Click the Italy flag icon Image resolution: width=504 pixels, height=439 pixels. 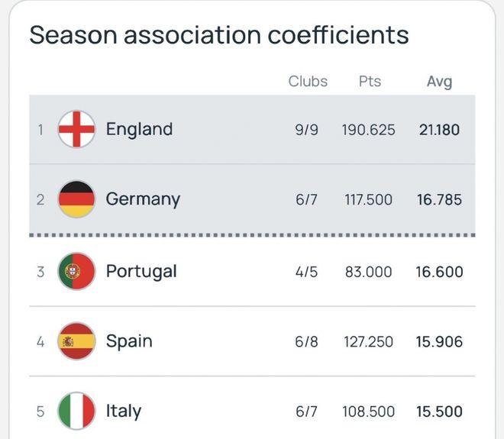76,411
